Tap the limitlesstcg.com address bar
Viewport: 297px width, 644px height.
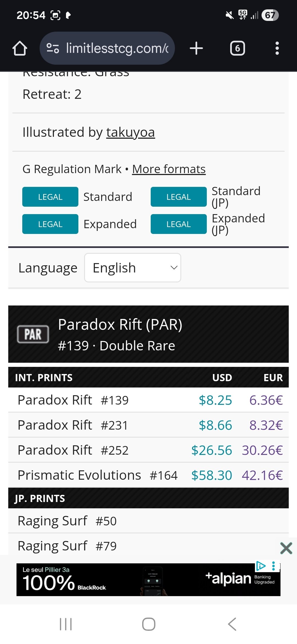(117, 48)
